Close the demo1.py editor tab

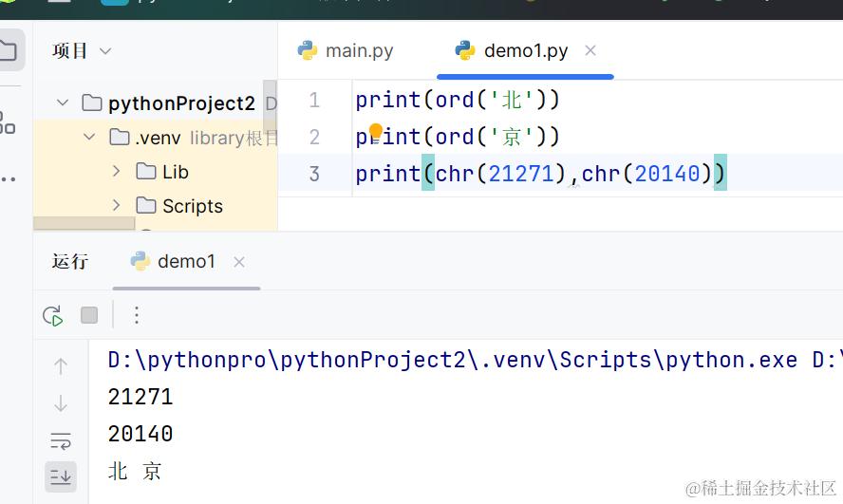point(590,51)
